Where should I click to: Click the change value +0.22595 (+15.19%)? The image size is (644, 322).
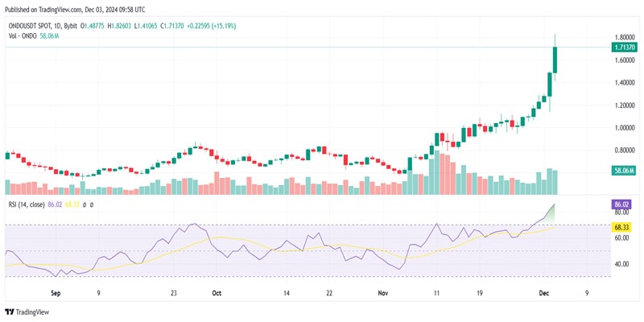tap(212, 26)
